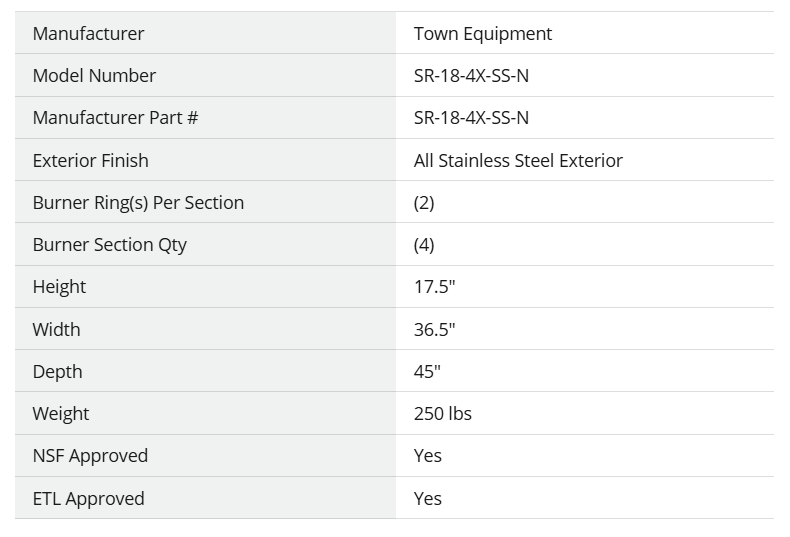This screenshot has height=537, width=790.
Task: Select the NSF Approved Yes value
Action: pyautogui.click(x=428, y=456)
